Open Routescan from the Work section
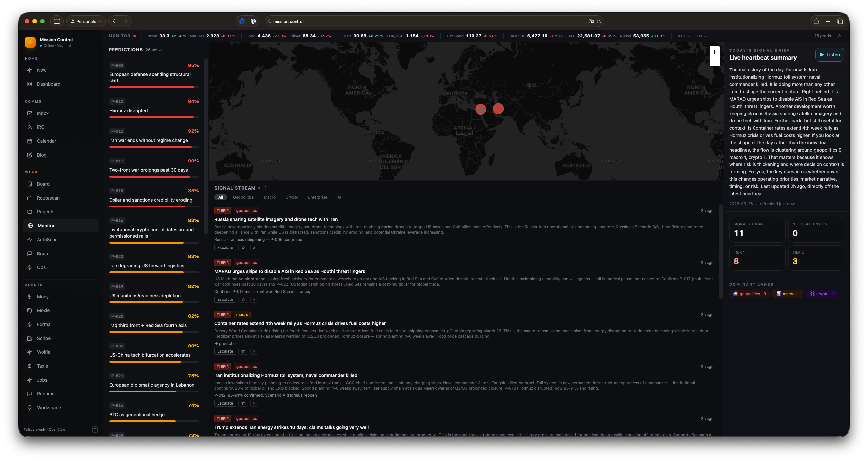The image size is (868, 461). click(48, 198)
